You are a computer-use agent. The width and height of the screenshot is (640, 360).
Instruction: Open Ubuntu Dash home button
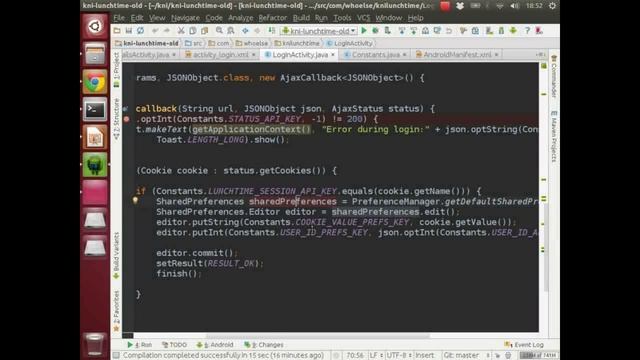[x=95, y=27]
